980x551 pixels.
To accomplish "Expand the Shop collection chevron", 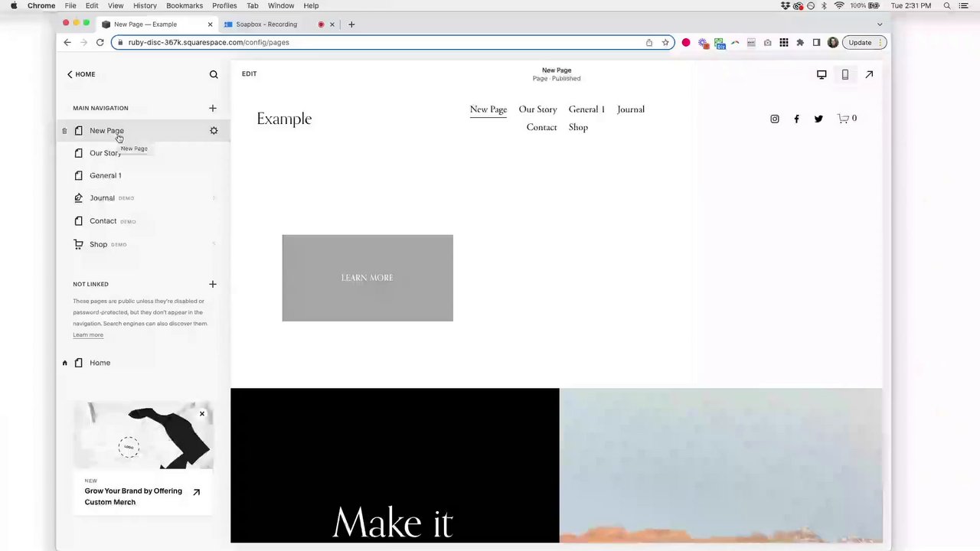I will coord(214,244).
